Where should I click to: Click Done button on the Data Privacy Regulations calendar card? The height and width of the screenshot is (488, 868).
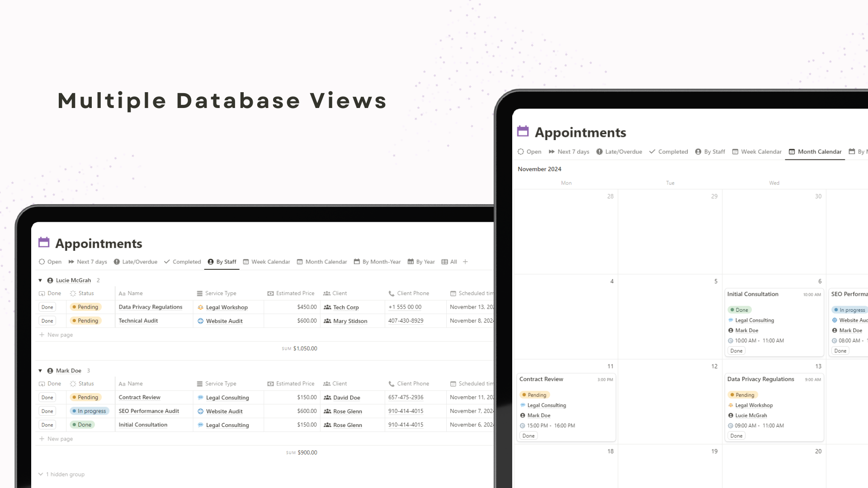point(736,436)
